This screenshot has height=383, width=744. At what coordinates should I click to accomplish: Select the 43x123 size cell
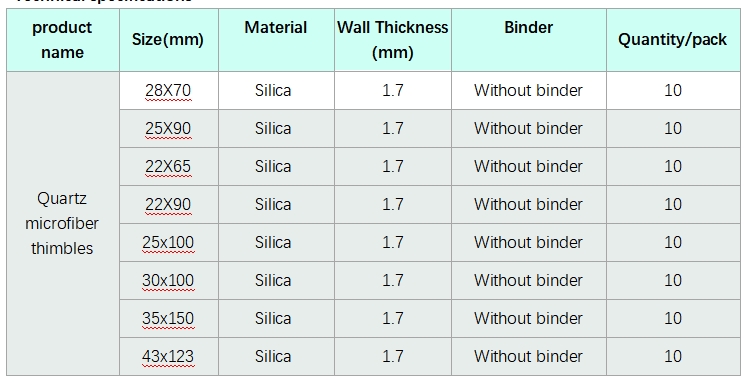click(x=168, y=356)
